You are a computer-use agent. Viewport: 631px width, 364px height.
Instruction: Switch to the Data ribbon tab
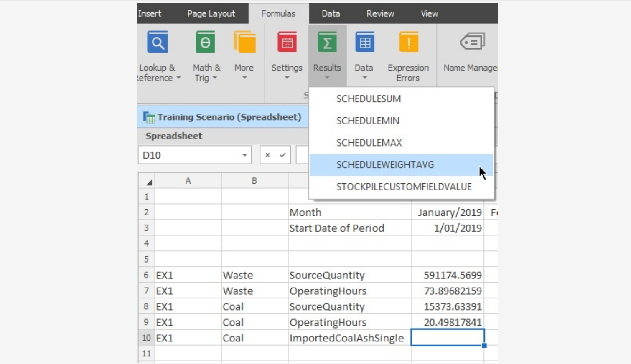[x=330, y=13]
